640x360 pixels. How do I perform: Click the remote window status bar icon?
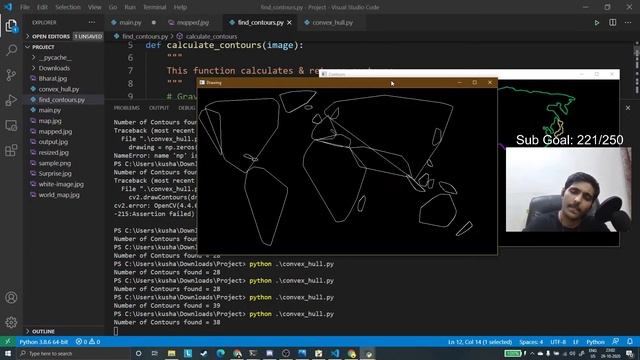point(7,341)
